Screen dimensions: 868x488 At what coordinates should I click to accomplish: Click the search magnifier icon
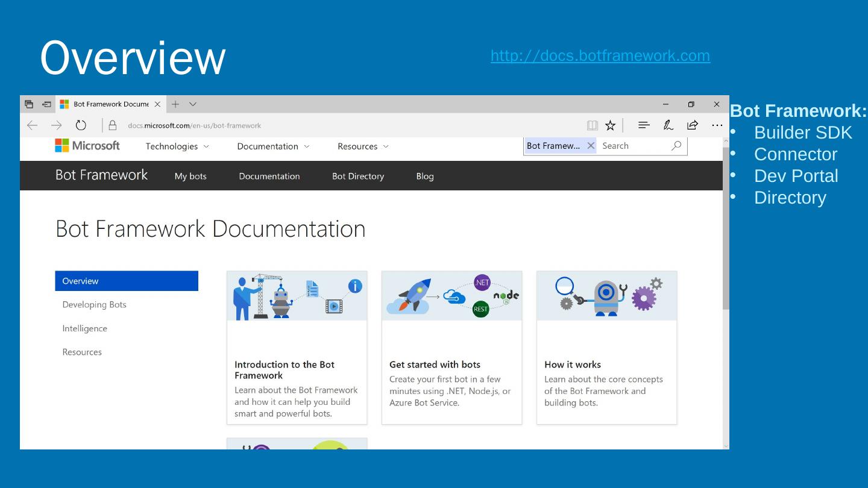point(676,146)
